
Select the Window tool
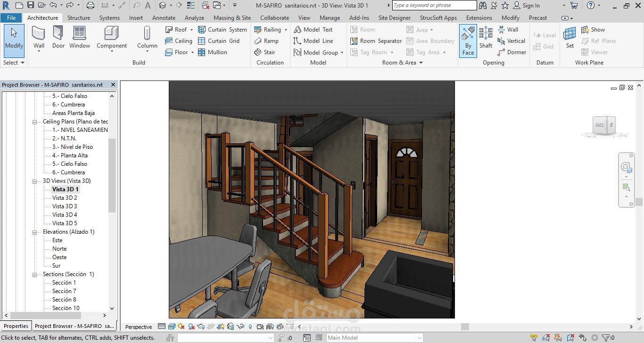[80, 37]
